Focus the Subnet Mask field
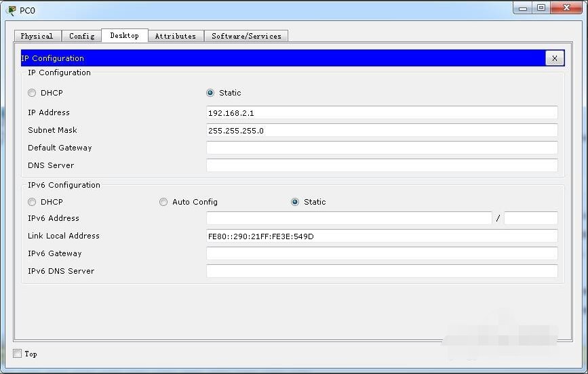 point(381,130)
